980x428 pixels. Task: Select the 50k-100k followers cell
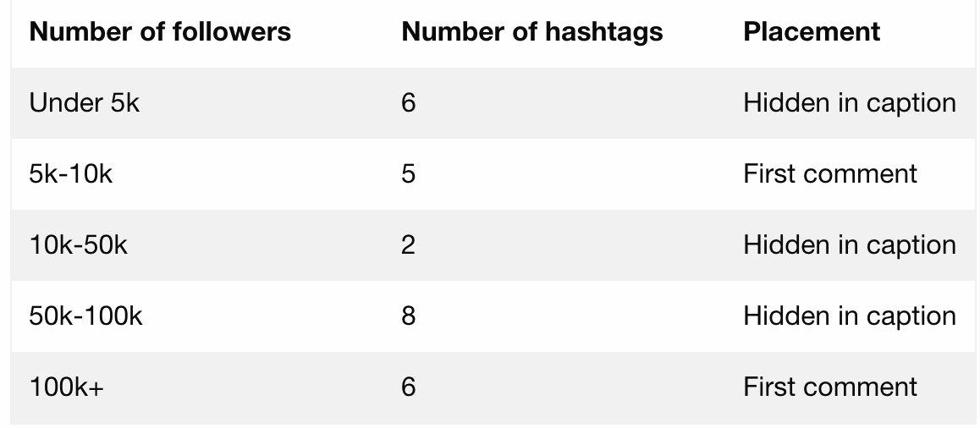(x=85, y=316)
